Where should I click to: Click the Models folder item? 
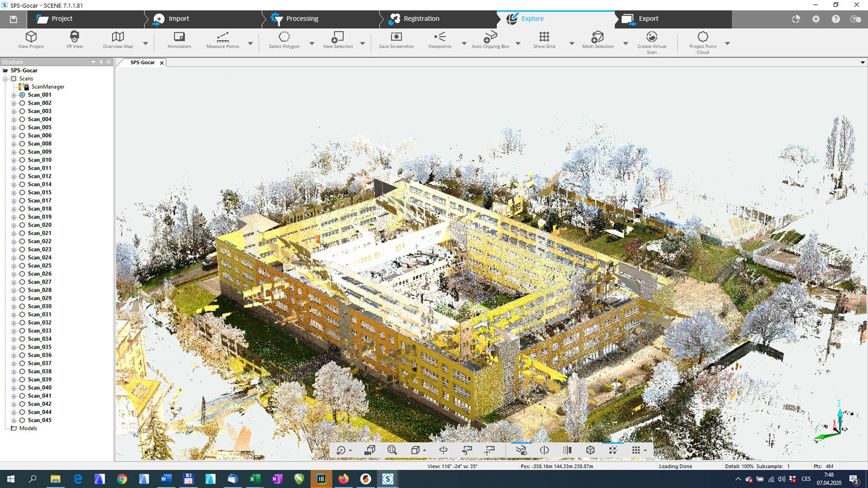pos(28,428)
